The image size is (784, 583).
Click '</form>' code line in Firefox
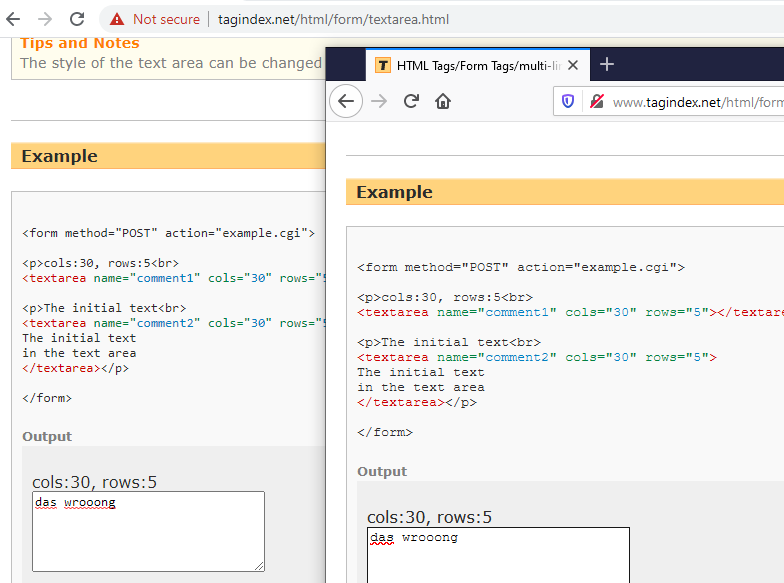(x=385, y=432)
